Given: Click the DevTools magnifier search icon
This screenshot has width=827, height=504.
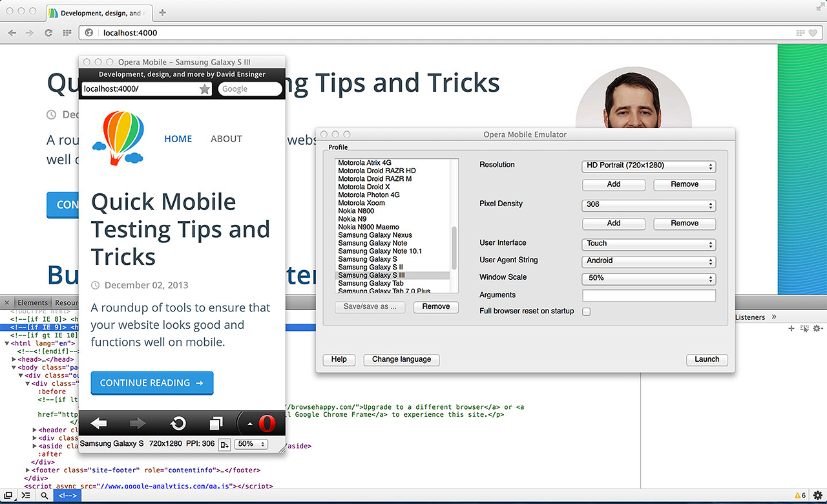Looking at the screenshot, I should tap(44, 496).
